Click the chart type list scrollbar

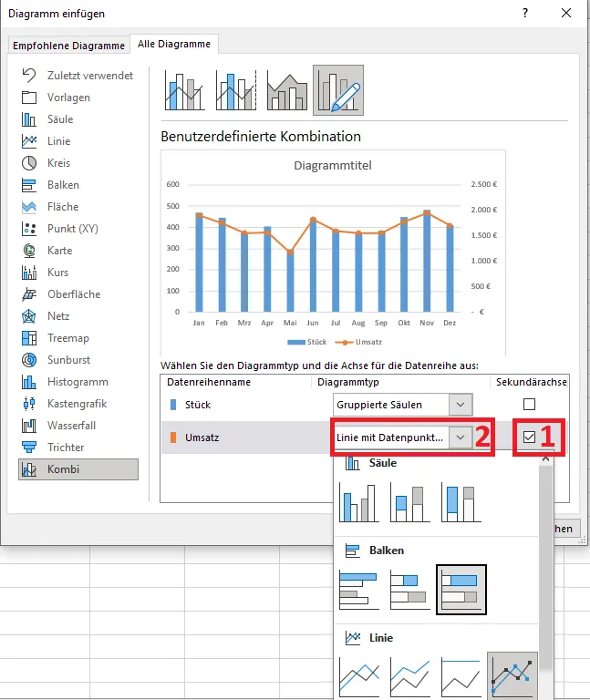546,547
